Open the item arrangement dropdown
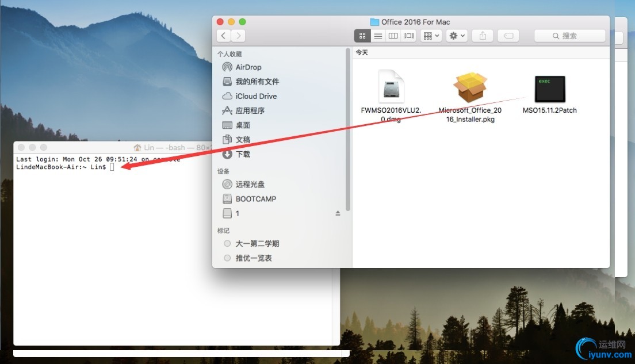The height and width of the screenshot is (364, 635). (x=431, y=36)
